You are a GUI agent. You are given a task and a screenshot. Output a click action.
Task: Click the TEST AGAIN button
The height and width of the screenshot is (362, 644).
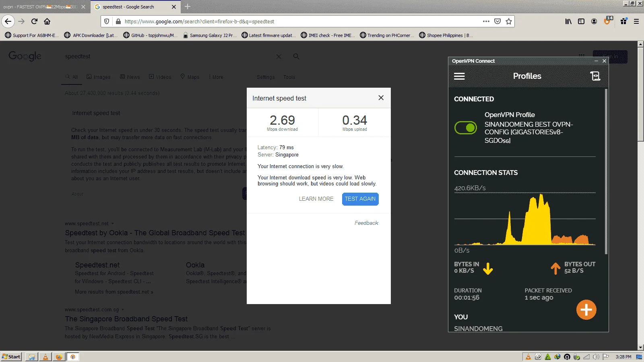[x=360, y=199]
